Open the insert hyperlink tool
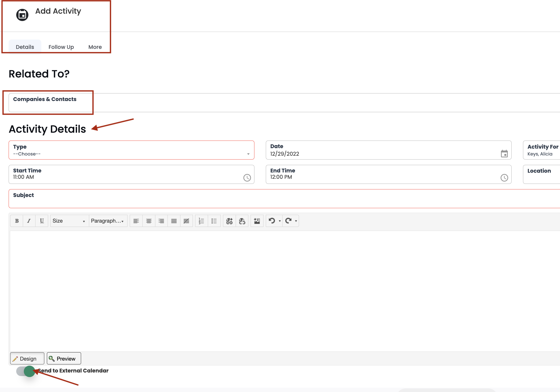The width and height of the screenshot is (560, 392). coord(229,221)
